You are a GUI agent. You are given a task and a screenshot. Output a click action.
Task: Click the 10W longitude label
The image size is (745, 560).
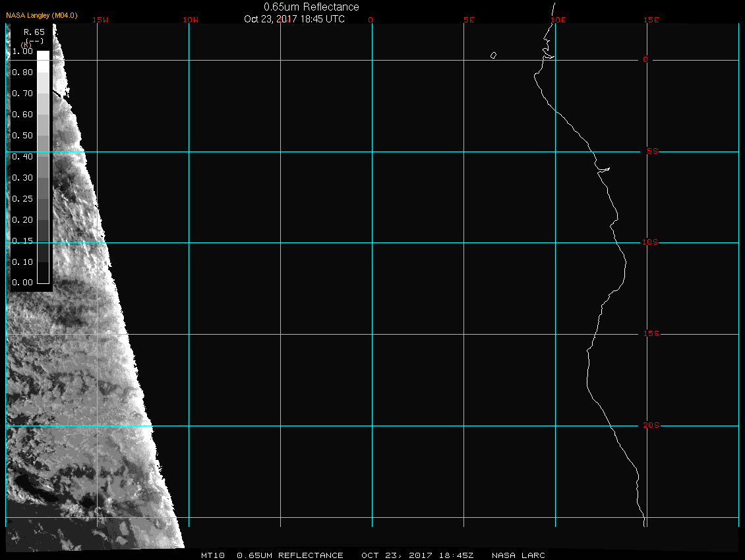point(190,20)
